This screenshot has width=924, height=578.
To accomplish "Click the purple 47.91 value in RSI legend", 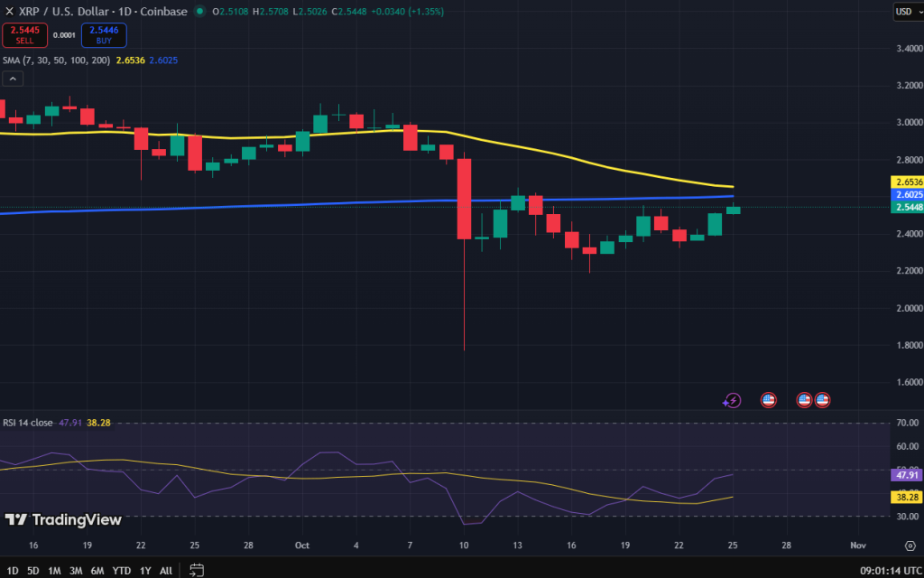I will pos(70,423).
